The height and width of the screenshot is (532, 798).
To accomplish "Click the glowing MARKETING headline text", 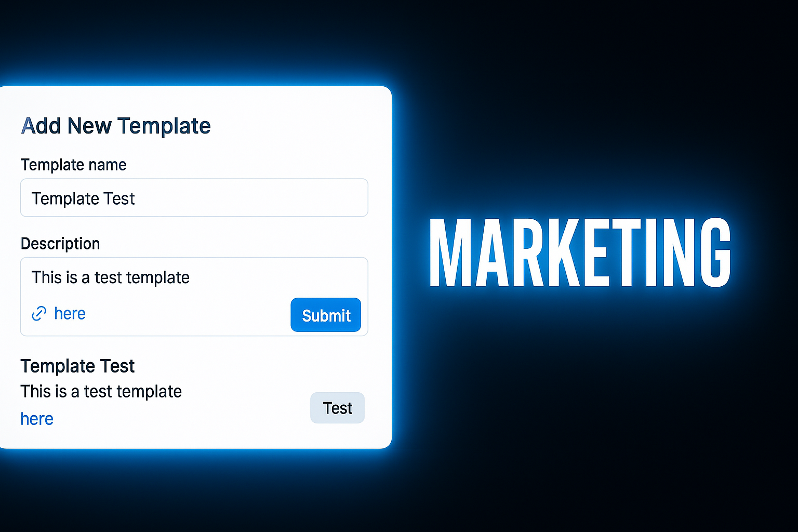I will coord(579,253).
